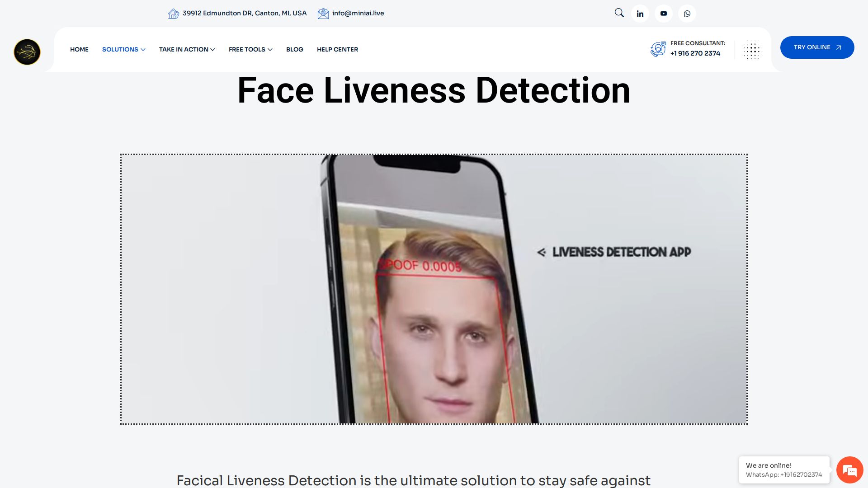
Task: Expand the Free Tools dropdown
Action: tap(250, 49)
